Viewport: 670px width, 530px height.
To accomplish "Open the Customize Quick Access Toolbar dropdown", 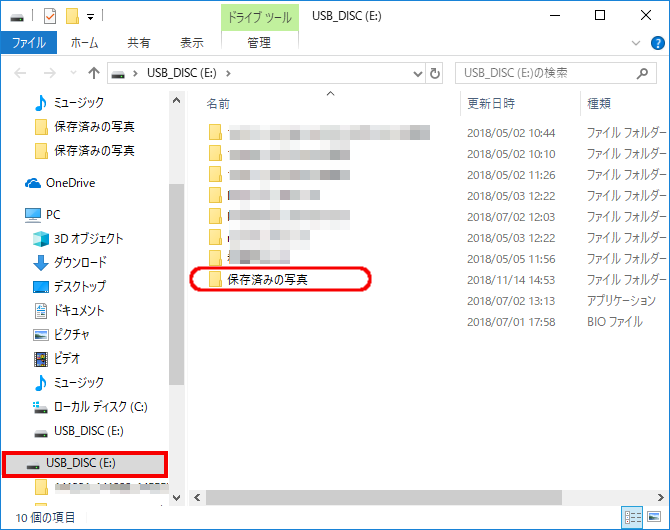I will pos(90,17).
